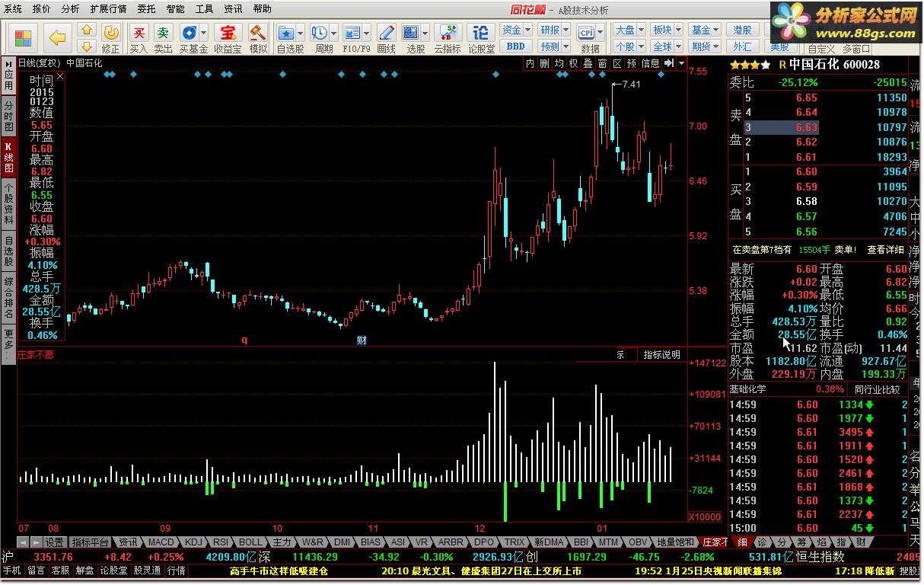
Task: Toggle the 均 moving average option
Action: pyautogui.click(x=559, y=63)
